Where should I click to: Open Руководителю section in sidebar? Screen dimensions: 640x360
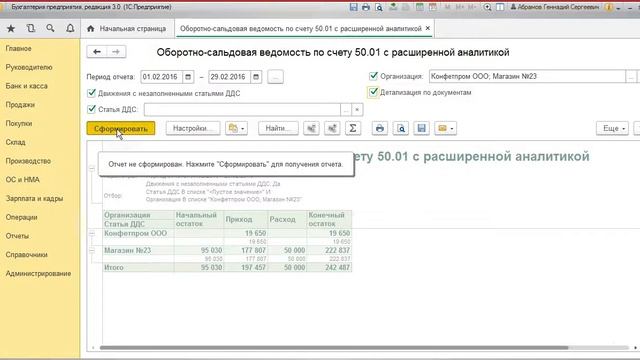point(29,67)
